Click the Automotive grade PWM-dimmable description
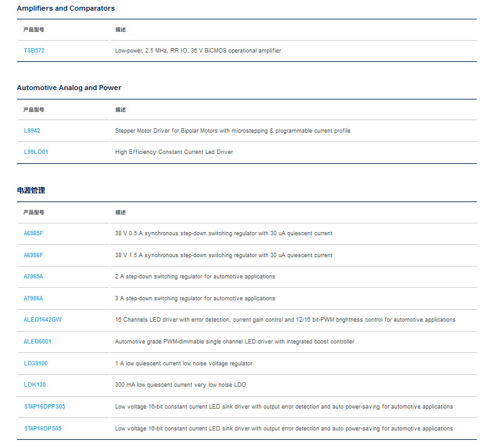 click(235, 342)
